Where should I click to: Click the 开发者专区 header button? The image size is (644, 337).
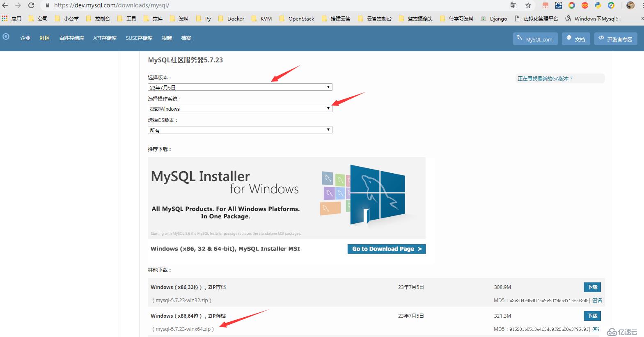pos(616,39)
